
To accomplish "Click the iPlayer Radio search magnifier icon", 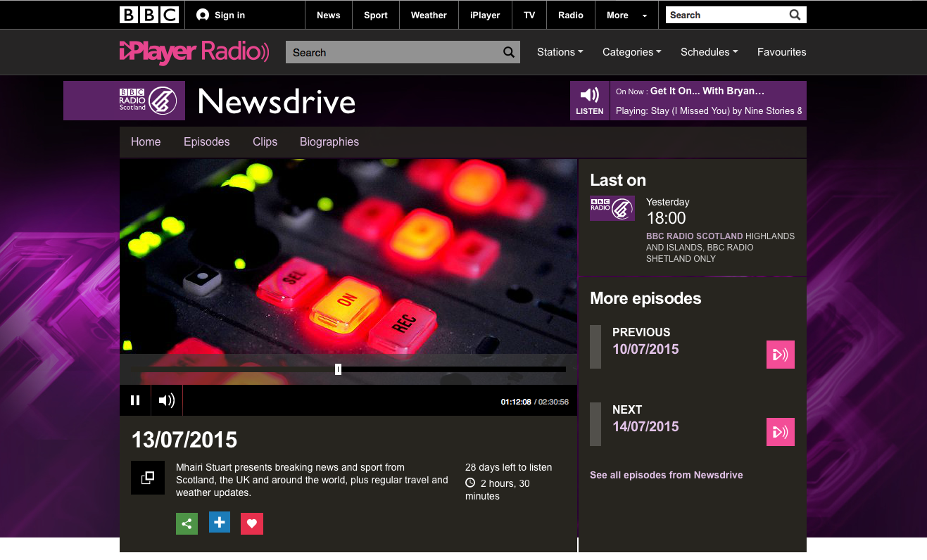I will (x=509, y=52).
